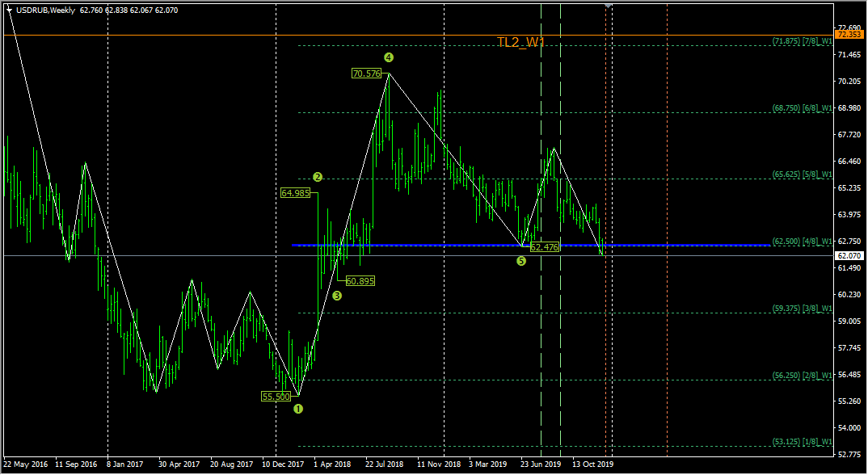Viewport: 868px width, 475px height.
Task: Click the one-click trading arrow beside USDRUB
Action: point(9,10)
